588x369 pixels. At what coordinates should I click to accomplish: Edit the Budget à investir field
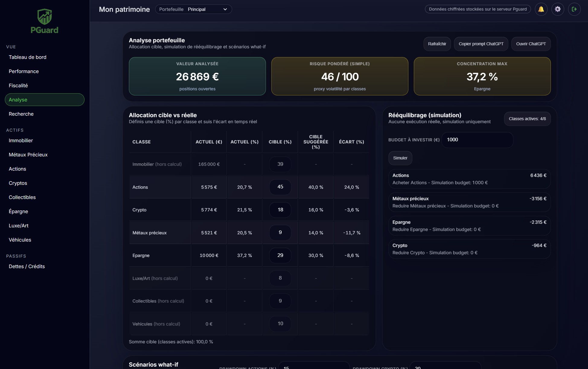tap(477, 140)
